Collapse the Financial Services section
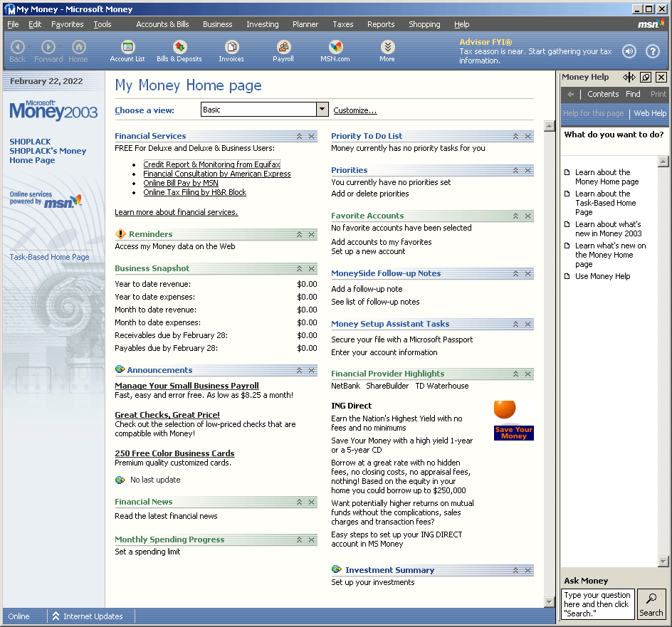This screenshot has width=672, height=627. click(300, 136)
